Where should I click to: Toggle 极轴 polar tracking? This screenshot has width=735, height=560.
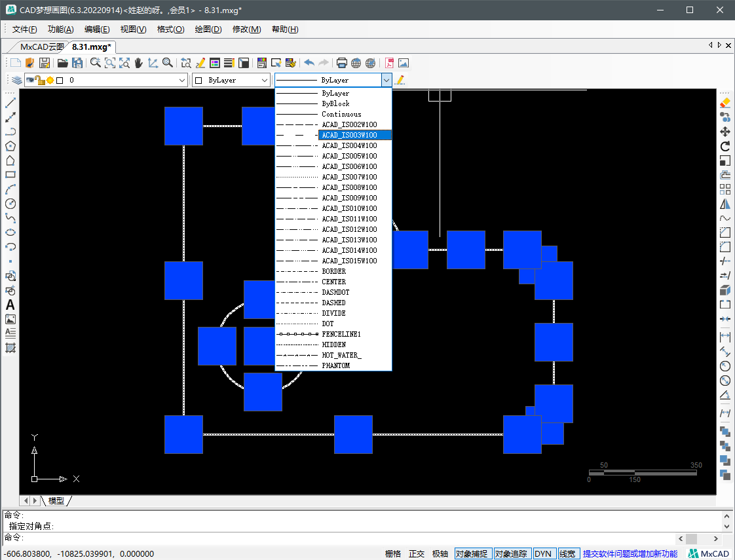[440, 554]
